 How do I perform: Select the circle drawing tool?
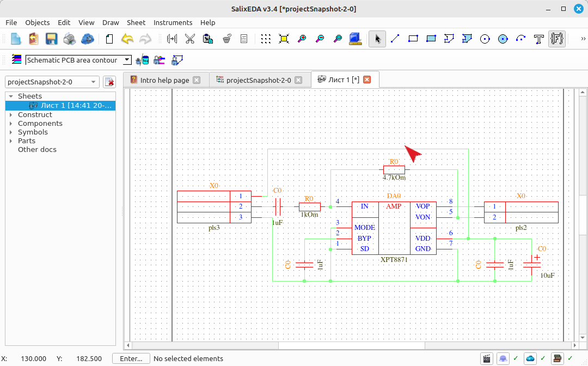point(485,39)
